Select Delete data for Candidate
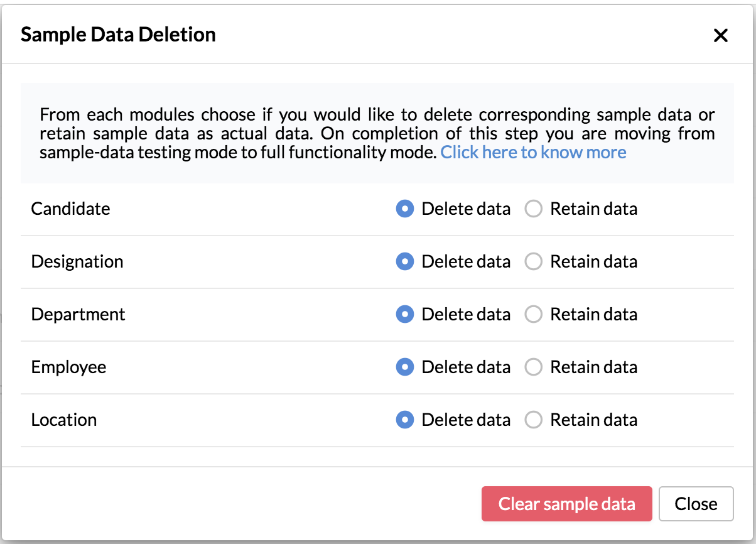The width and height of the screenshot is (756, 544). 405,209
